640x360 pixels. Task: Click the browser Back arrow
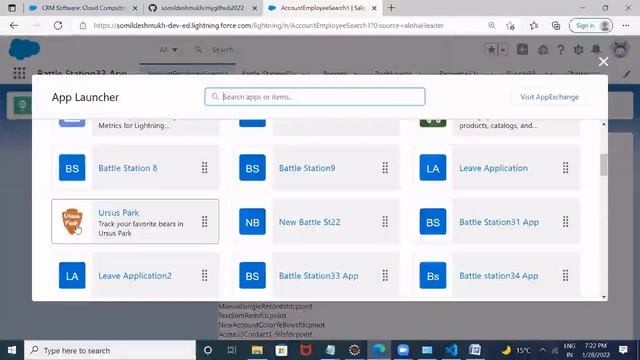[14, 25]
